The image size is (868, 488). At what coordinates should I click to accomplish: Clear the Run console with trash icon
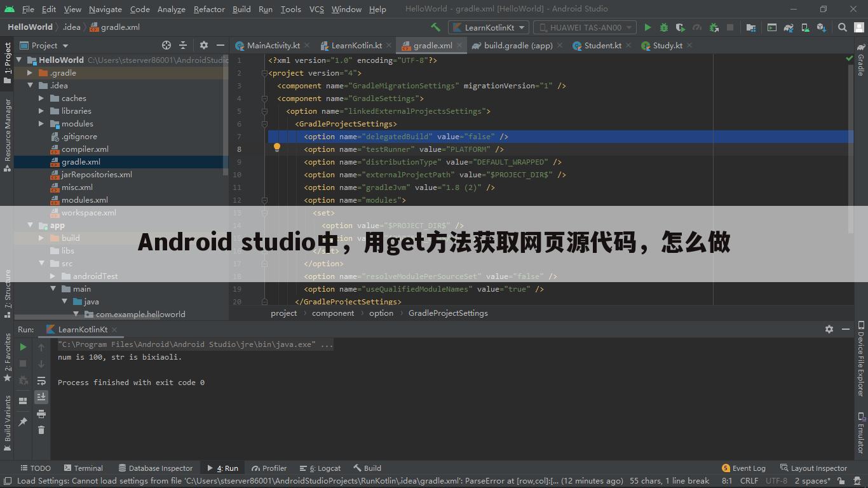41,430
